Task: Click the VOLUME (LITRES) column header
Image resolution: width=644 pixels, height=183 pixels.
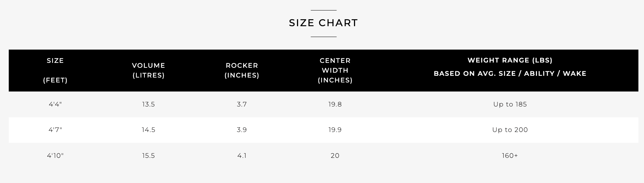Action: (x=148, y=70)
